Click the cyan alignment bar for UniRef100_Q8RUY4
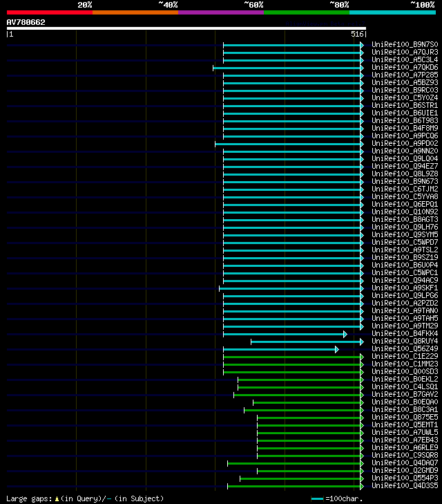This screenshot has height=504, width=442. click(305, 342)
